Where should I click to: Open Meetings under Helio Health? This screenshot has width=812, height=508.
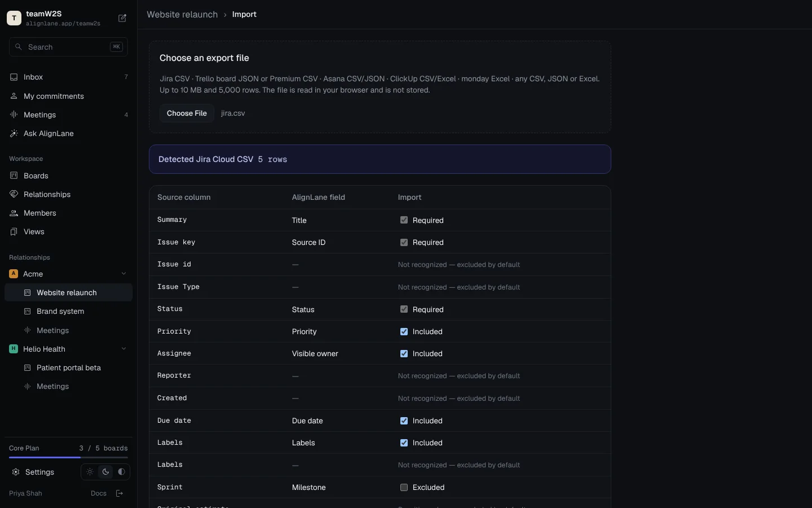click(x=68, y=386)
